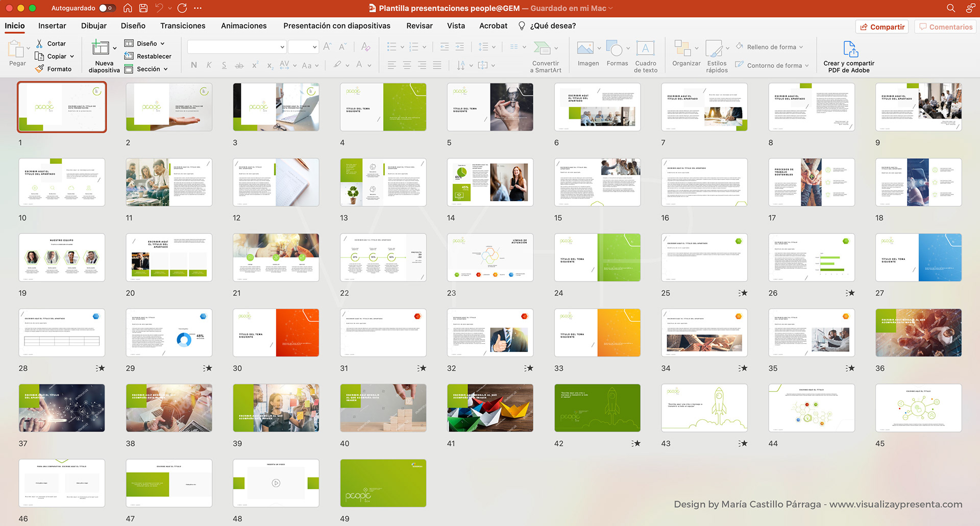Image resolution: width=980 pixels, height=526 pixels.
Task: Click justify text icon
Action: pyautogui.click(x=437, y=65)
